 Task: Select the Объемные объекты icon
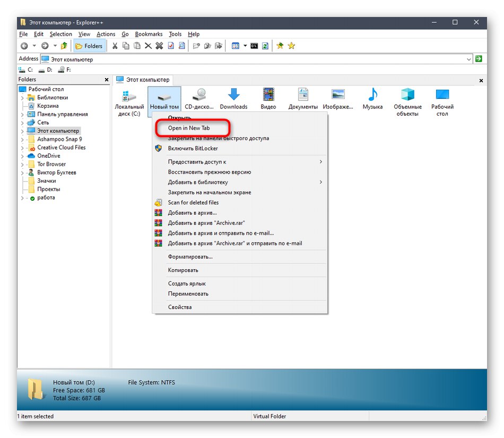point(407,102)
